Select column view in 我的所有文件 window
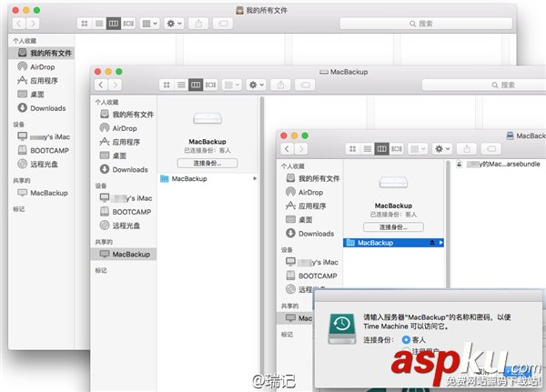The image size is (546, 392). tap(114, 24)
